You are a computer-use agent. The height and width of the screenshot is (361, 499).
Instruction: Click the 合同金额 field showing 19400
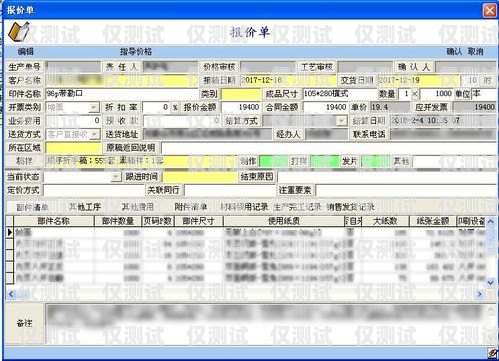tap(325, 107)
